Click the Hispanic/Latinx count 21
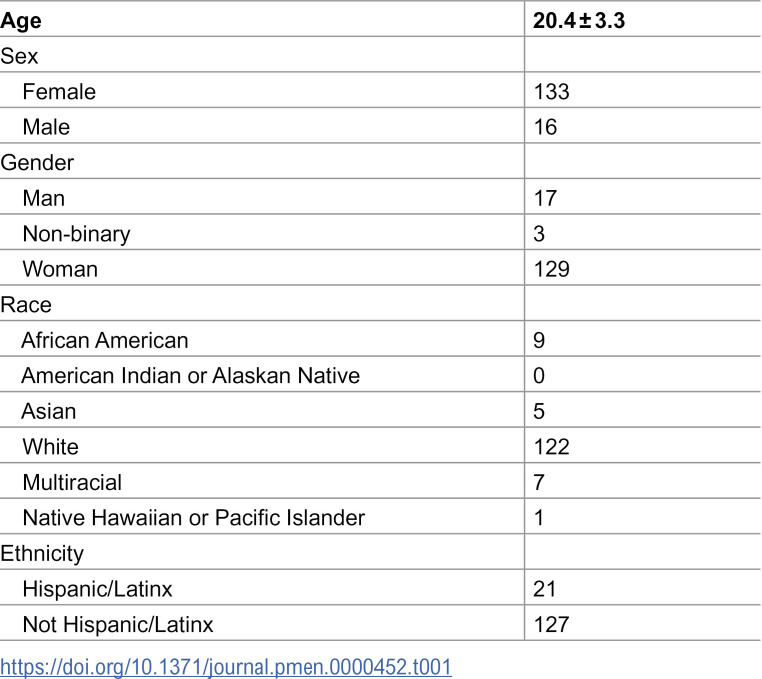The height and width of the screenshot is (679, 762). pos(544,589)
